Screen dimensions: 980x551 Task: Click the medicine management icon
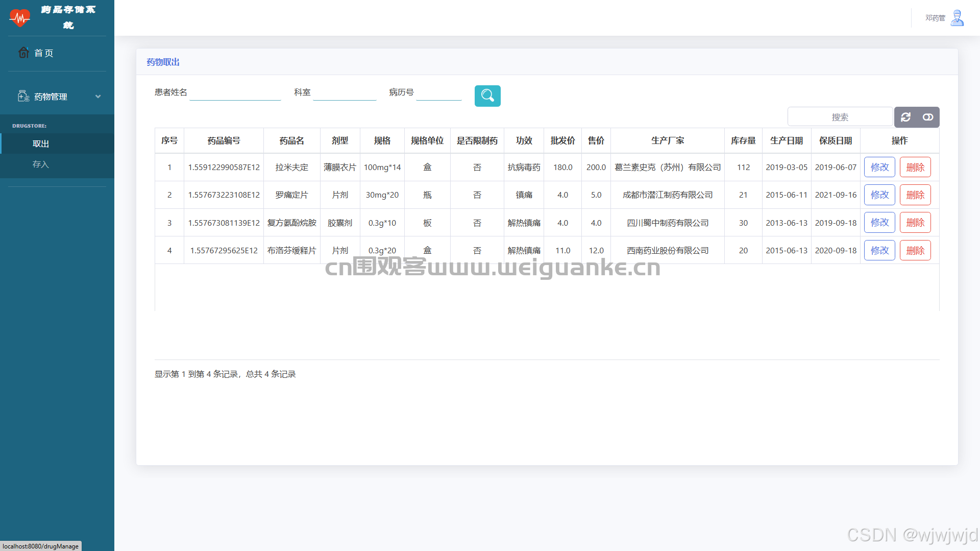(x=23, y=96)
